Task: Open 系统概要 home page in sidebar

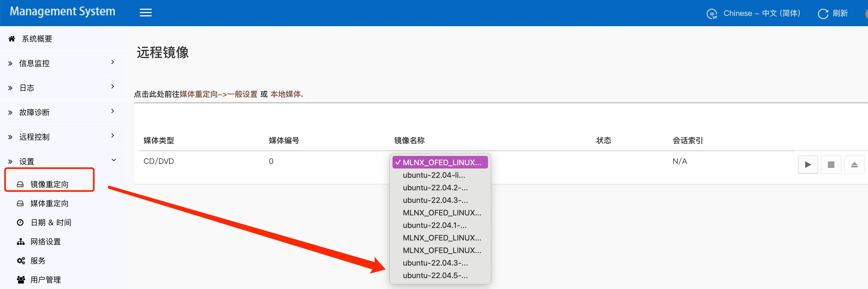Action: click(x=37, y=39)
